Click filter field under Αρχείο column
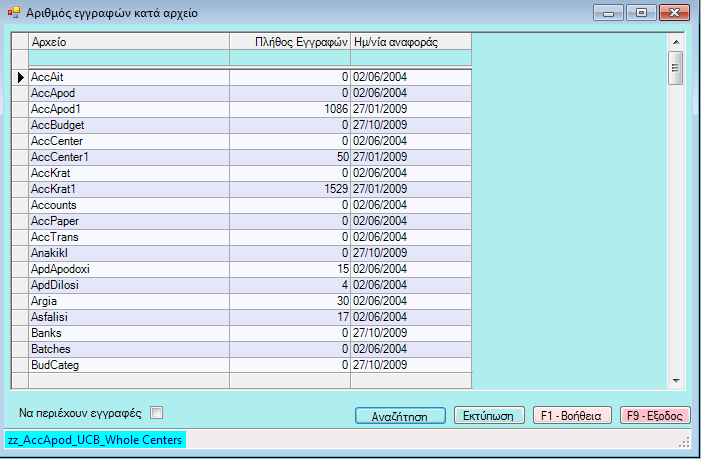Screen dimensions: 701x459 point(129,58)
